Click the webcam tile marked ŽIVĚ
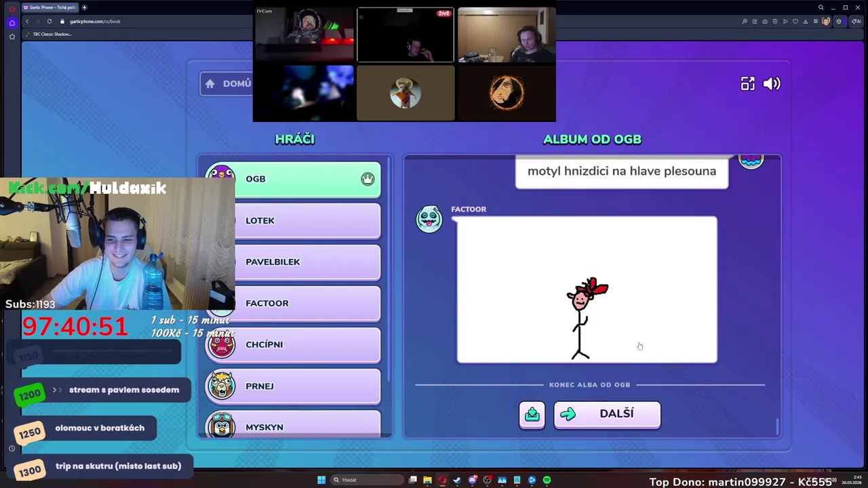The width and height of the screenshot is (868, 488). [x=406, y=35]
